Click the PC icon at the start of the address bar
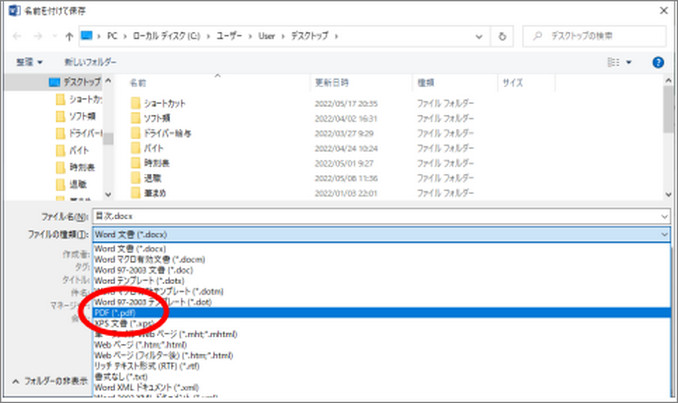The width and height of the screenshot is (678, 403). tap(87, 35)
